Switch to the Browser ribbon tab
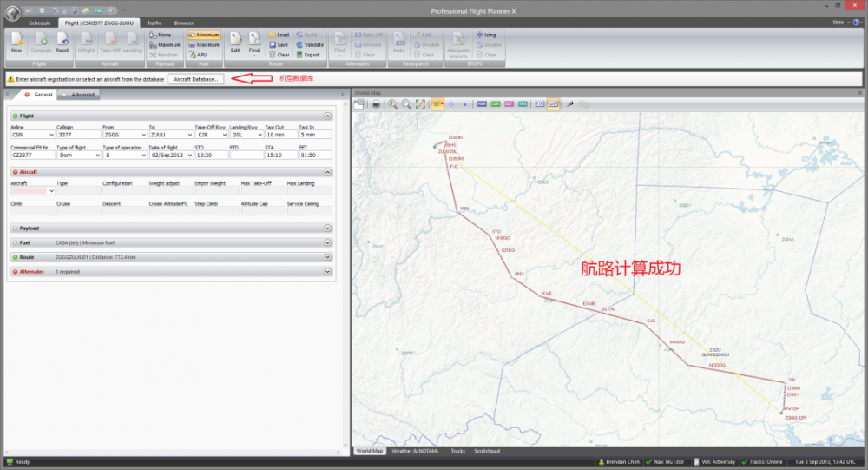868x470 pixels. pos(184,23)
